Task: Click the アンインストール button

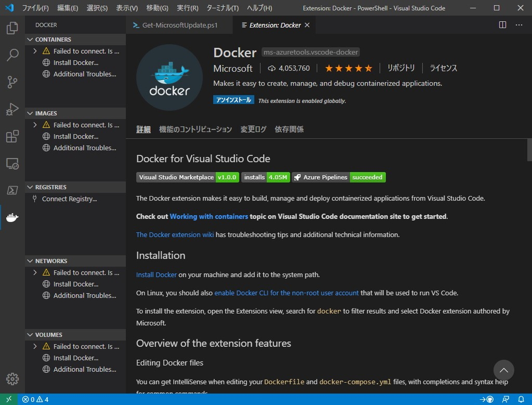Action: [x=233, y=100]
